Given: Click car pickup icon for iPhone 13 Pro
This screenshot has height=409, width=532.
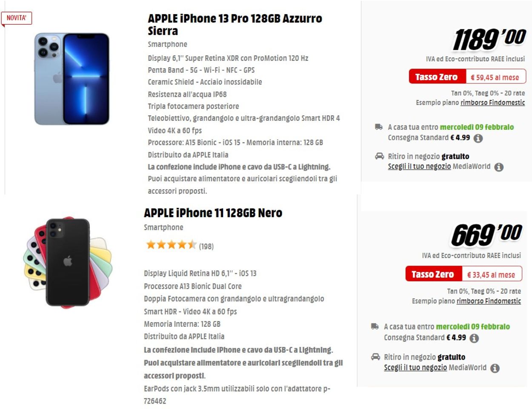Looking at the screenshot, I should click(379, 156).
